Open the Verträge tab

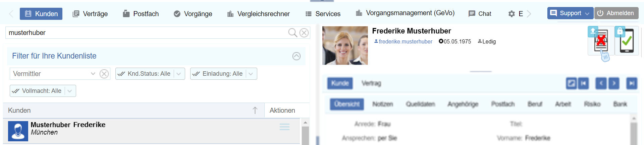click(x=90, y=14)
